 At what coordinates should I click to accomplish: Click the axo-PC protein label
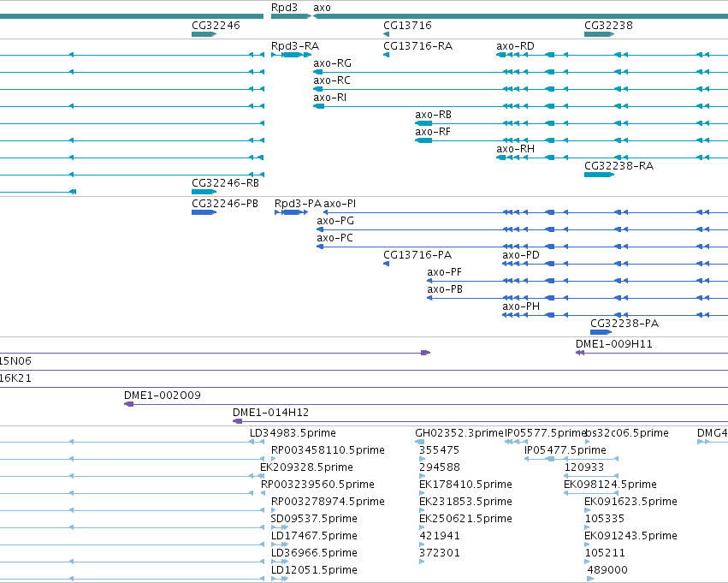click(x=334, y=238)
